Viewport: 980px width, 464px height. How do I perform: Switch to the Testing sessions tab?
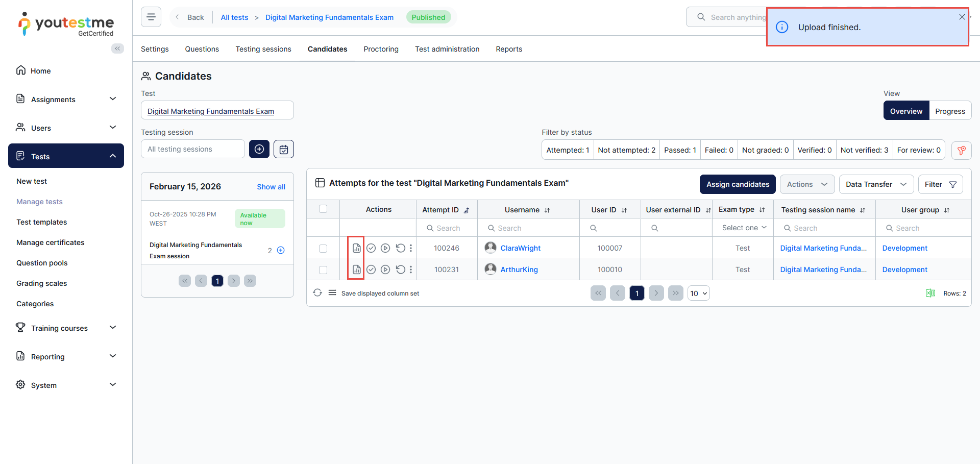tap(263, 49)
